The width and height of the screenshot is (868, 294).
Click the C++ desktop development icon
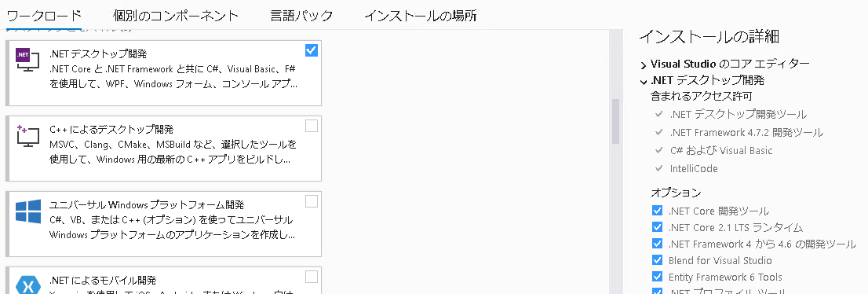(27, 136)
